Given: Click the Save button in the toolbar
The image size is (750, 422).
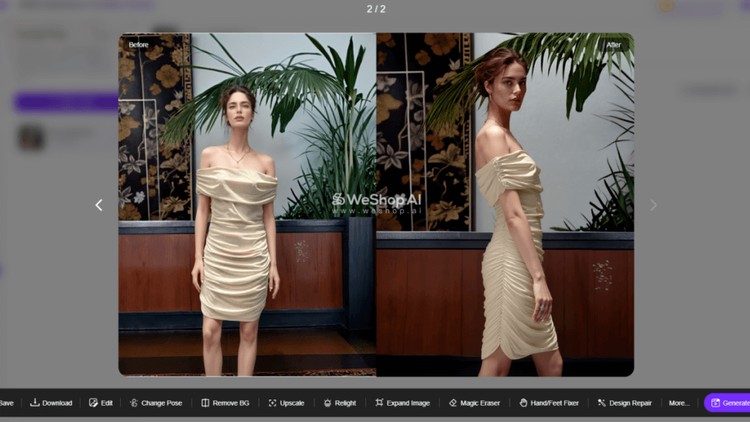Looking at the screenshot, I should pos(7,403).
